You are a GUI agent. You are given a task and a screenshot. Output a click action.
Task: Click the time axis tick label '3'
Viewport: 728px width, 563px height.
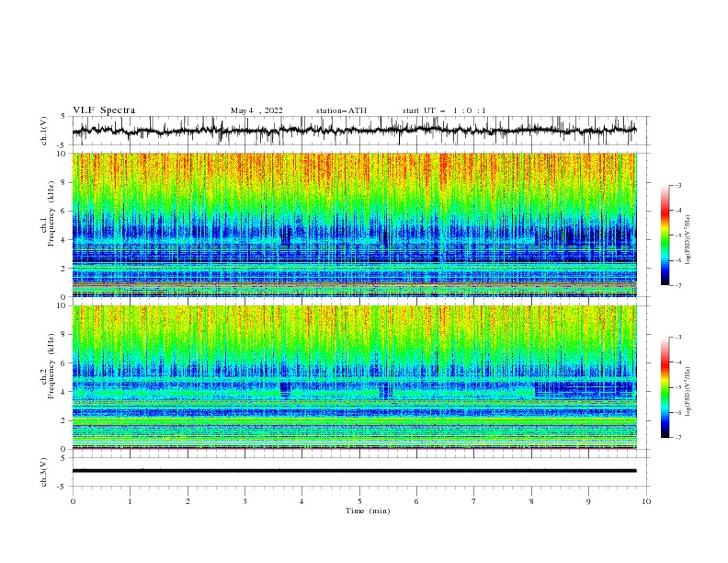(245, 501)
